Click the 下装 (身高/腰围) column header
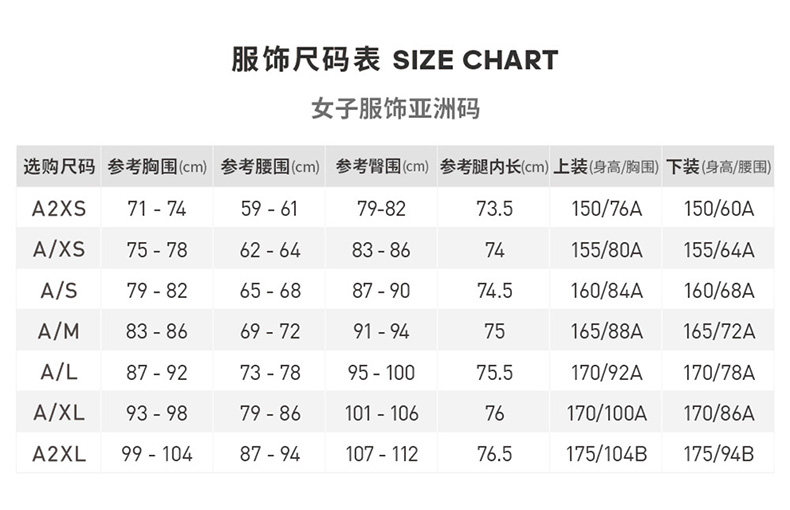 tap(718, 167)
